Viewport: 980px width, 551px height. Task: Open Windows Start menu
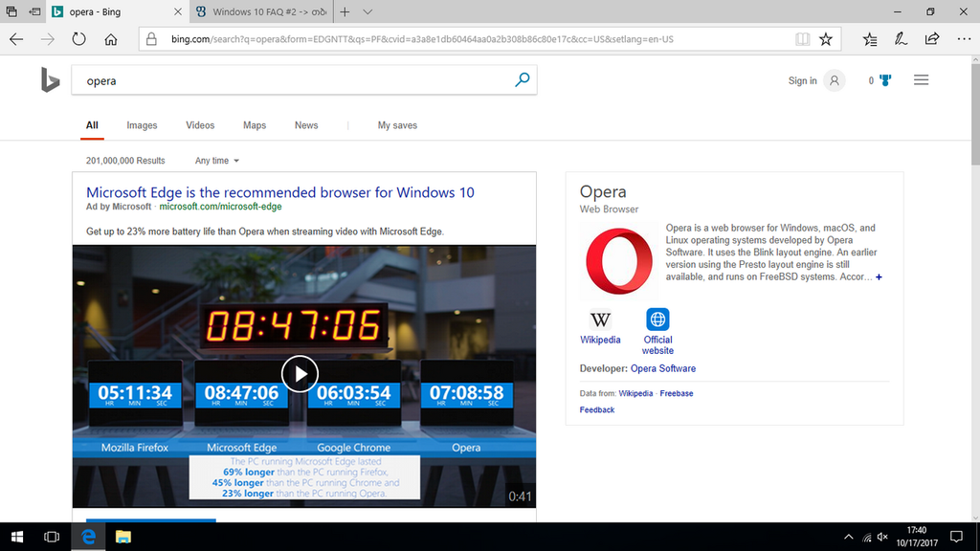(17, 537)
